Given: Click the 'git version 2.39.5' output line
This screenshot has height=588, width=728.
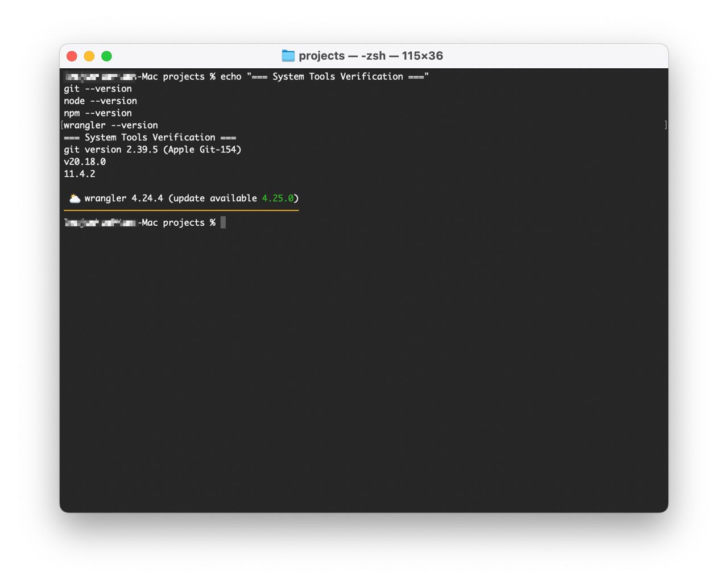Looking at the screenshot, I should click(152, 150).
